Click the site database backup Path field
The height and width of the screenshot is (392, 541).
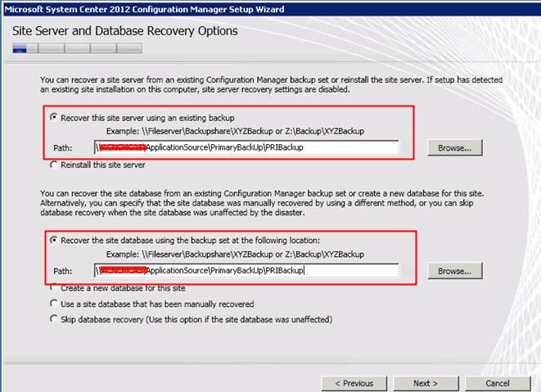(246, 270)
